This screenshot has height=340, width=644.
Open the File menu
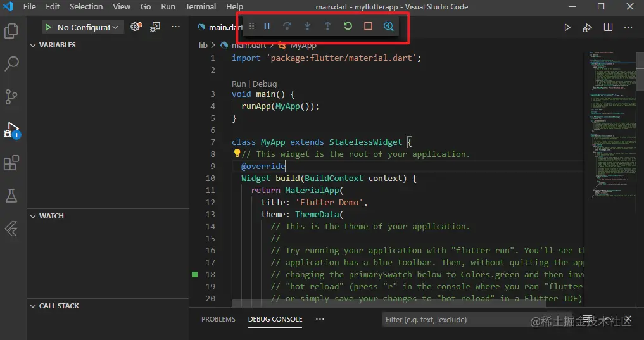click(29, 6)
